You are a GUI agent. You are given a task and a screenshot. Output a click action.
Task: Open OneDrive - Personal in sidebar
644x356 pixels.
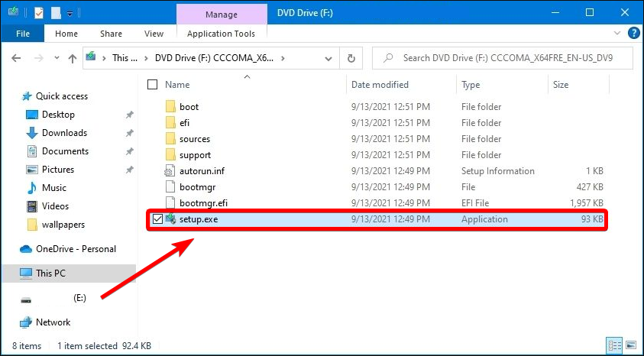coord(76,249)
